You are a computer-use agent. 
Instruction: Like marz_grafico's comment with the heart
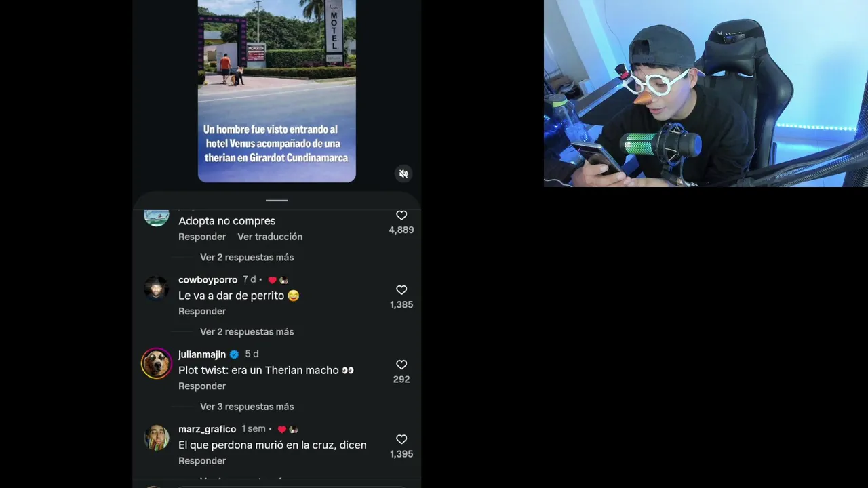401,439
